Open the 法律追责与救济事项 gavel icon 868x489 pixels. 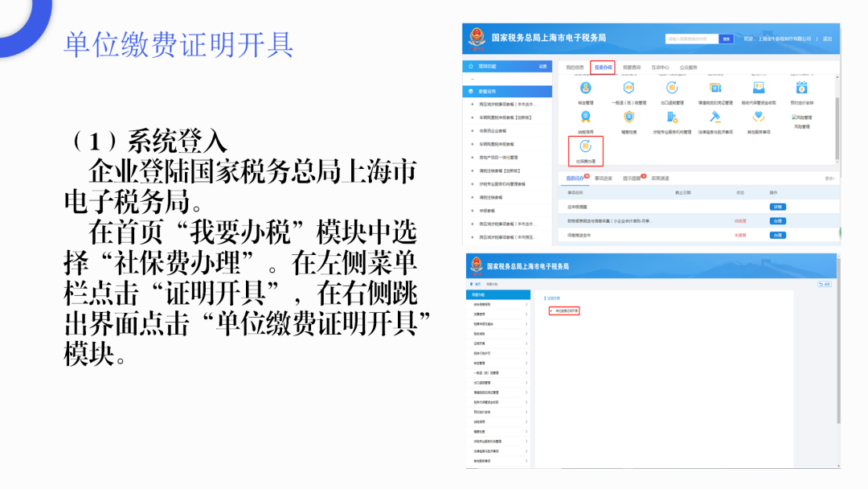tap(715, 117)
